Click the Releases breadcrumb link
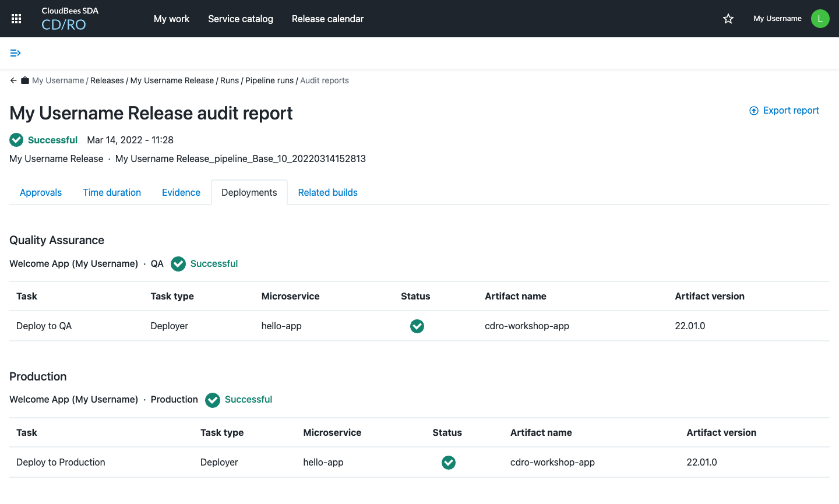The image size is (839, 504). [x=107, y=80]
